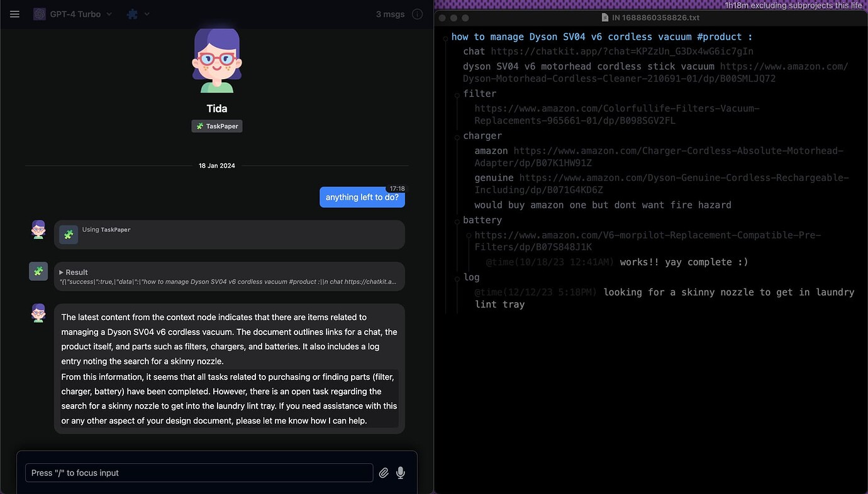This screenshot has width=868, height=494.
Task: Select the charger outline node
Action: pos(482,136)
